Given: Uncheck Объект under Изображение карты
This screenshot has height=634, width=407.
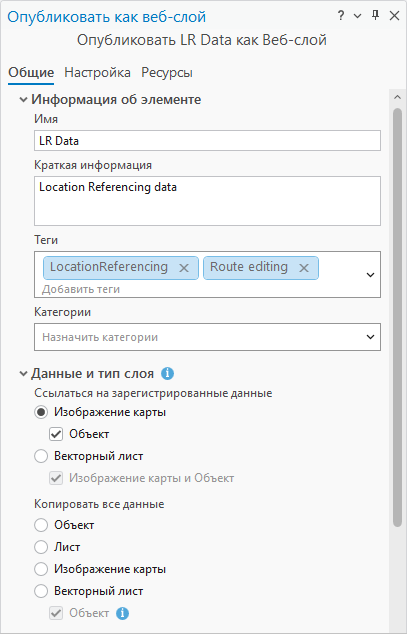Looking at the screenshot, I should tap(56, 434).
